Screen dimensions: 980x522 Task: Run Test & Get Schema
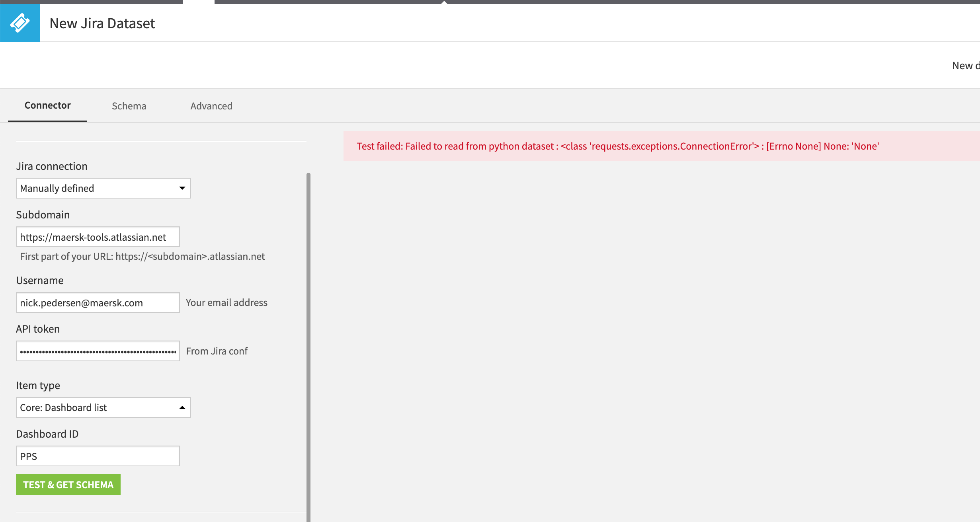(68, 485)
